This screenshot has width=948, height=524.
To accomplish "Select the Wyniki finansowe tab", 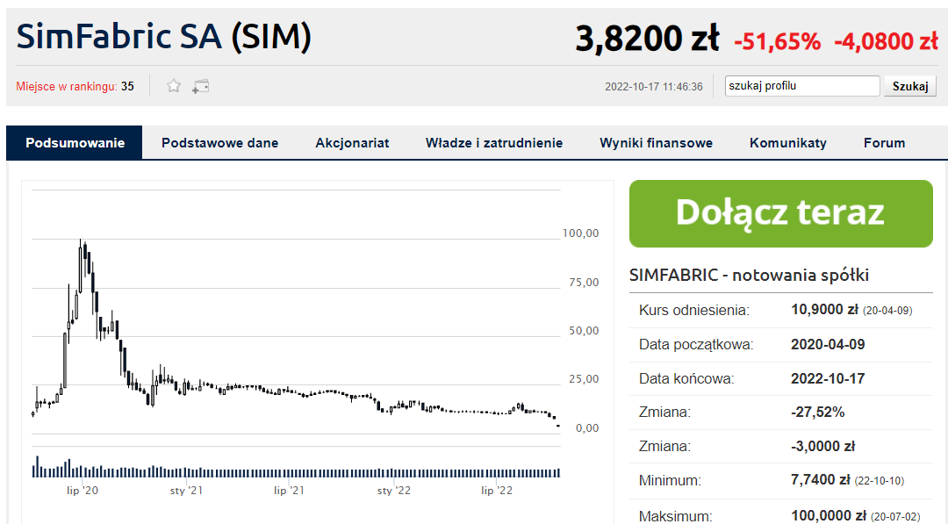I will 656,143.
